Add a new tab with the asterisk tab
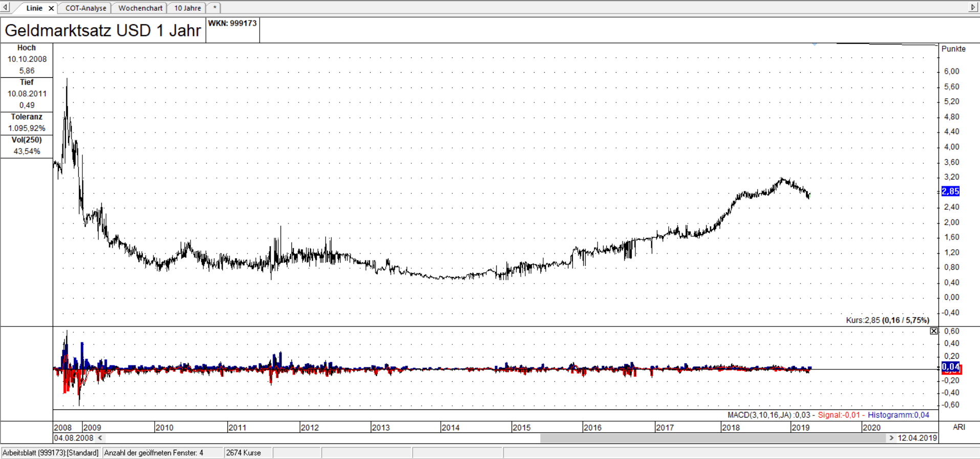980x459 pixels. tap(215, 8)
